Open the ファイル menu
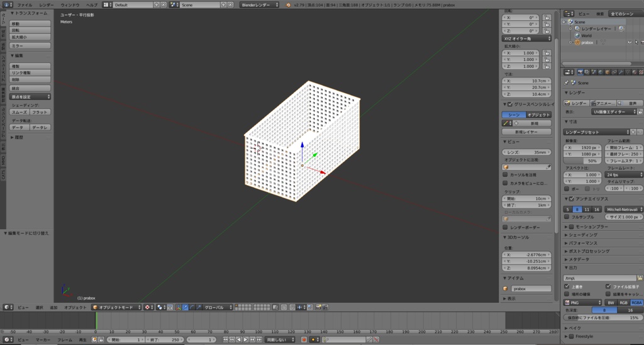This screenshot has height=345, width=644. tap(25, 5)
